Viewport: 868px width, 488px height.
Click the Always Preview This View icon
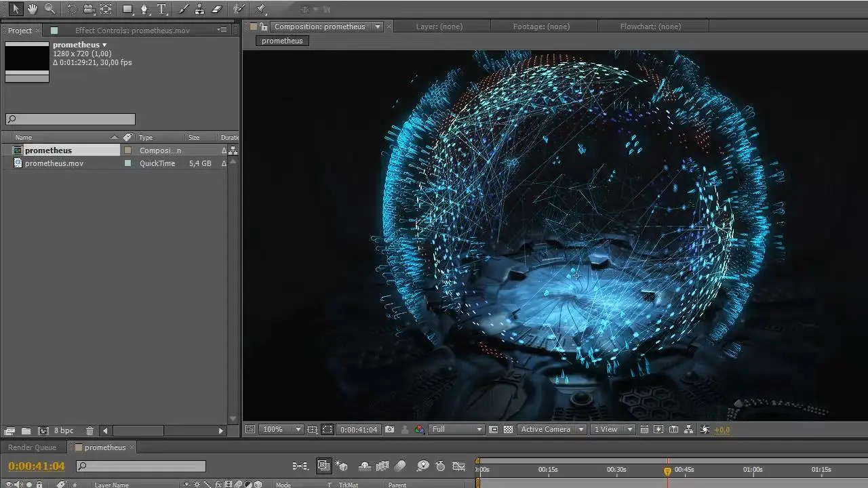(x=250, y=429)
